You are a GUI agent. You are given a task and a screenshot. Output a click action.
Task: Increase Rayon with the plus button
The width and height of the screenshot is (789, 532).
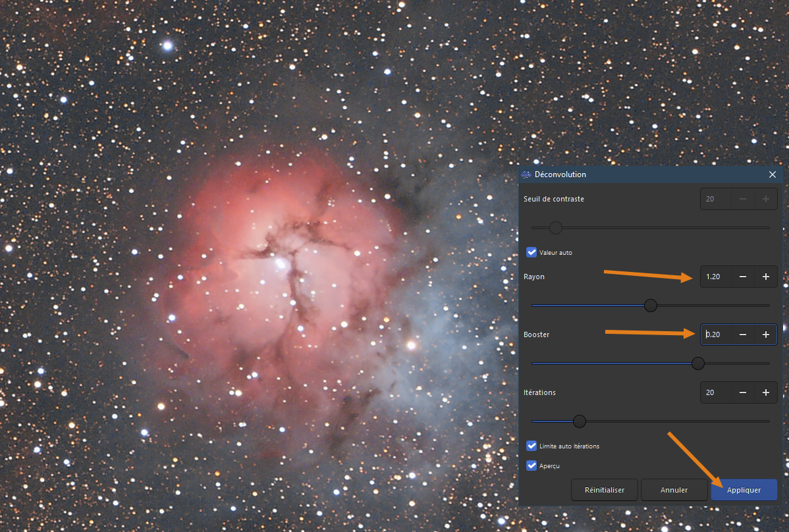click(x=766, y=277)
